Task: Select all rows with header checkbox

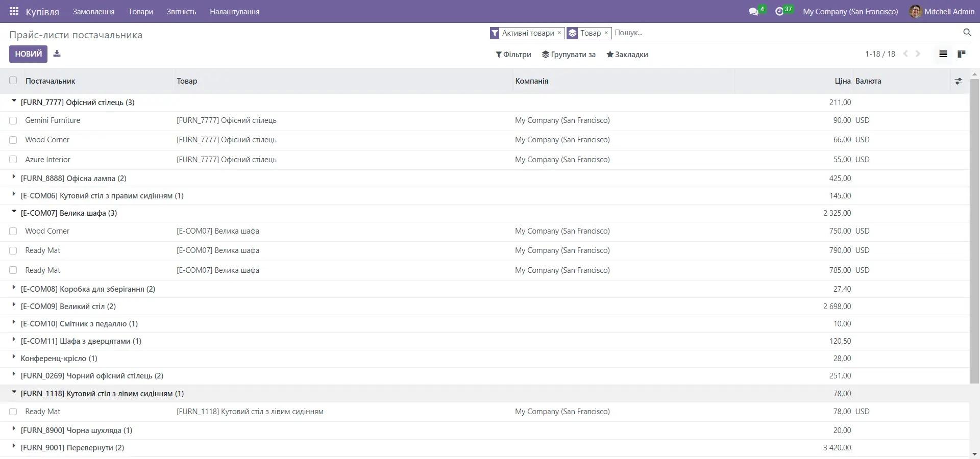Action: click(13, 81)
